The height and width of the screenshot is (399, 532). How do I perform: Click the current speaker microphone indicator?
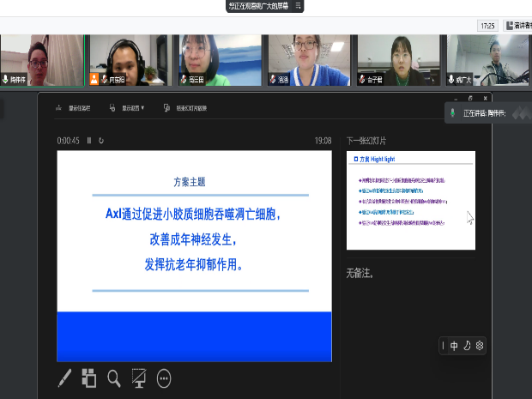coord(453,112)
